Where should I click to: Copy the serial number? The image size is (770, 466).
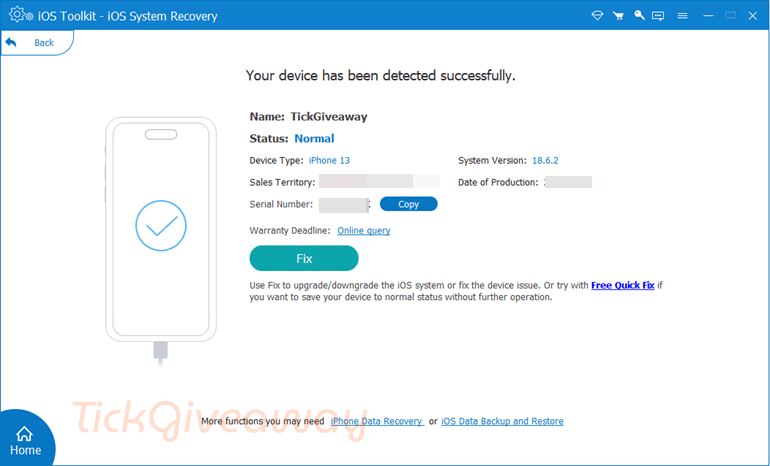[x=409, y=204]
